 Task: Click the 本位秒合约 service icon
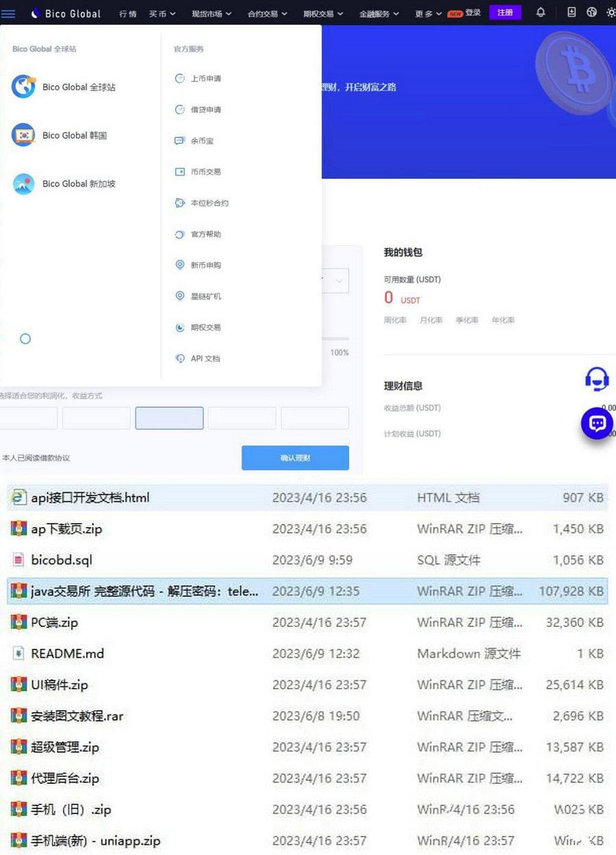point(178,203)
